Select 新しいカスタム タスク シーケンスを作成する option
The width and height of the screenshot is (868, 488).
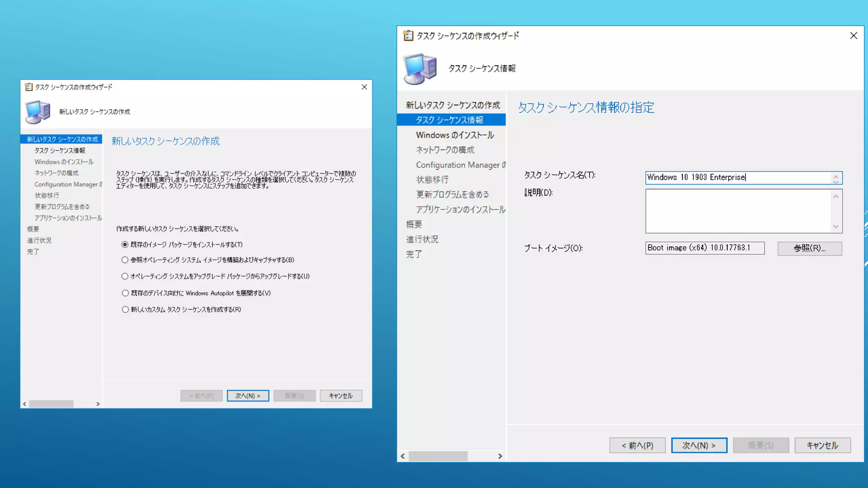tap(125, 309)
